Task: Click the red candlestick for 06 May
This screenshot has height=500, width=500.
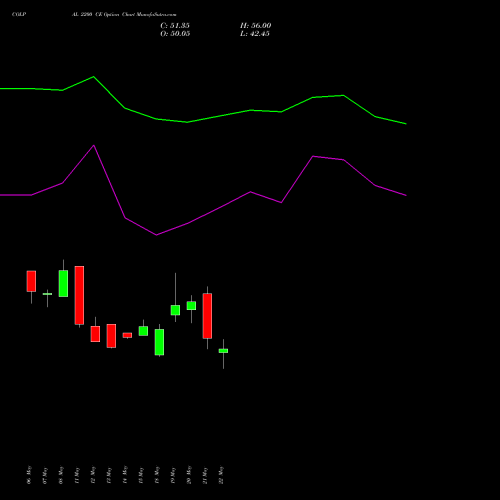Action: pyautogui.click(x=31, y=281)
